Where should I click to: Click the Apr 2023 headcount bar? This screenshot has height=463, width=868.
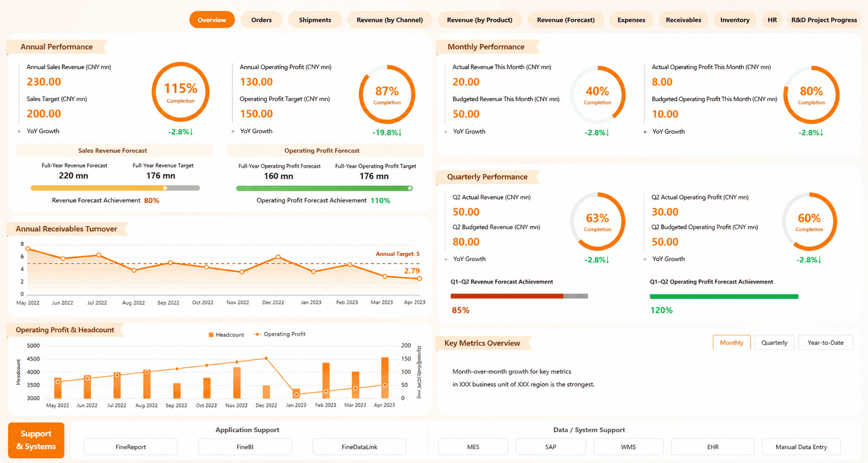tap(384, 378)
